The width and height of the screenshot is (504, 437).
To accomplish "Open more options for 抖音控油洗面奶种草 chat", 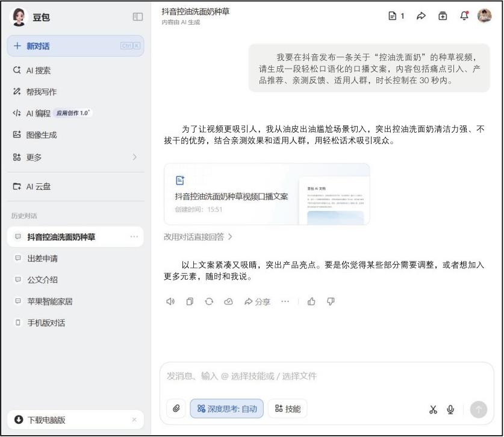I will pyautogui.click(x=134, y=237).
